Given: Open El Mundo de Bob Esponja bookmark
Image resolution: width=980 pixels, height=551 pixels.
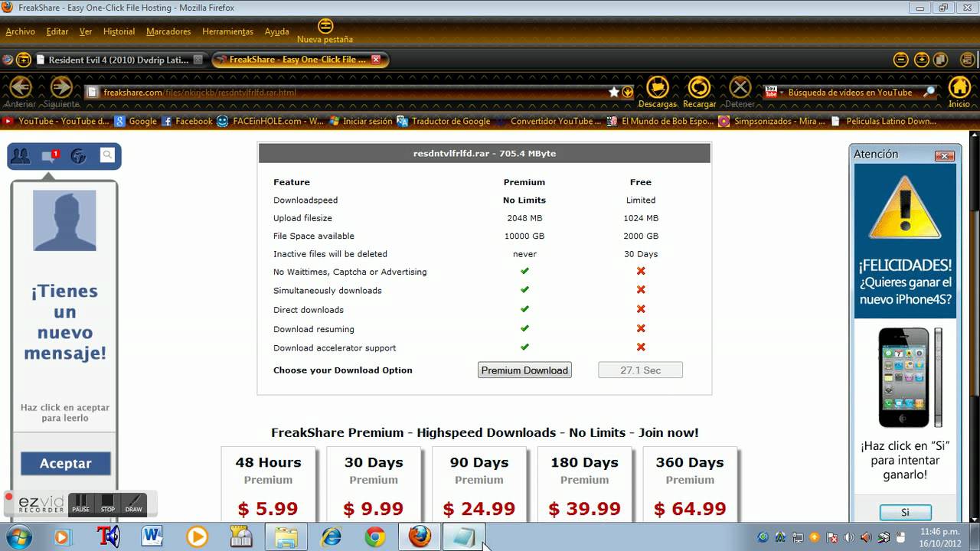Looking at the screenshot, I should [661, 121].
